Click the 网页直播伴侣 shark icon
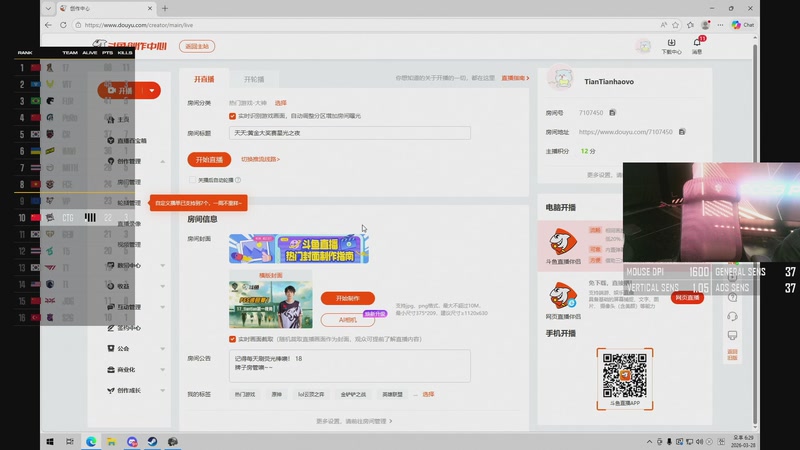 563,296
